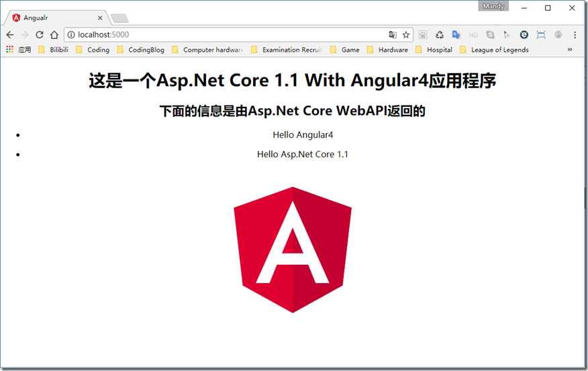588x371 pixels.
Task: Open the Hospital bookmark folder
Action: click(x=434, y=50)
